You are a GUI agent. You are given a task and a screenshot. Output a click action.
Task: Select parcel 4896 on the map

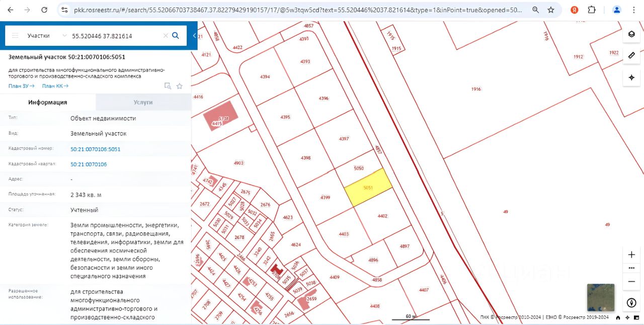pyautogui.click(x=373, y=260)
